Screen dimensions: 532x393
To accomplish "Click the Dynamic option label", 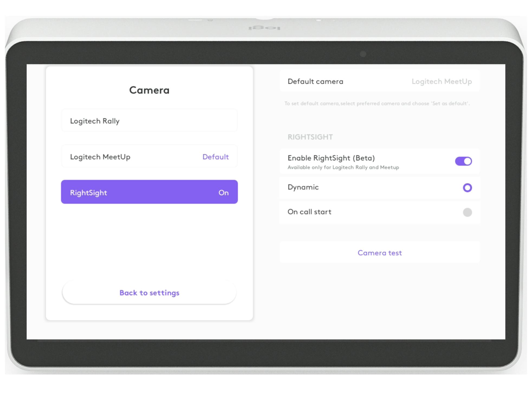I will coord(303,187).
